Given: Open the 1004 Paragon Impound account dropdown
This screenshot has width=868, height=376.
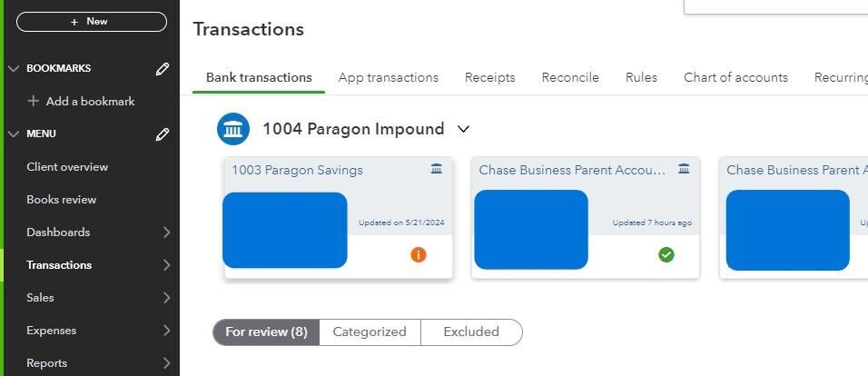Looking at the screenshot, I should 463,129.
